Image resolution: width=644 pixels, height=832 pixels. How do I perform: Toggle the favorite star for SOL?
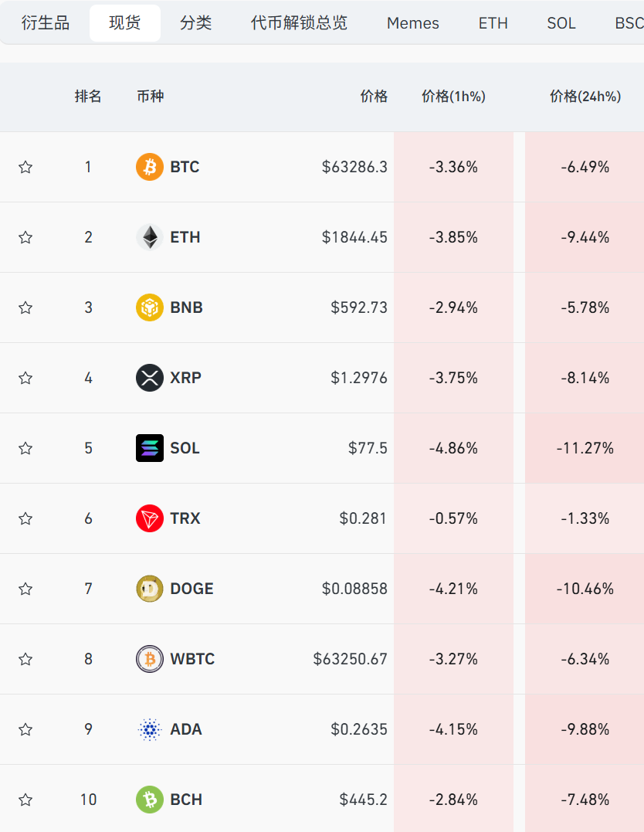point(25,448)
